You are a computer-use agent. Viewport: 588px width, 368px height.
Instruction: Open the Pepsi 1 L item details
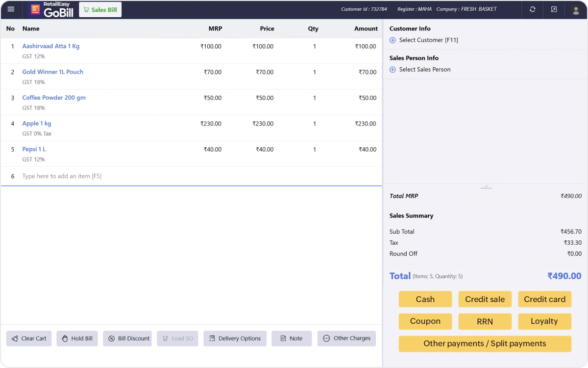coord(34,149)
